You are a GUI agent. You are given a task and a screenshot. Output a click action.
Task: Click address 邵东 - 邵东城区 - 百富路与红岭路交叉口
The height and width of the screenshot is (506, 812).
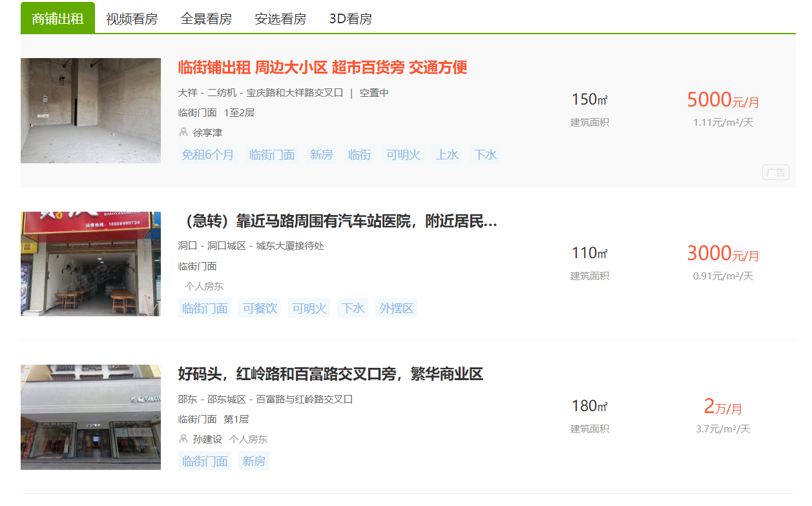[265, 399]
